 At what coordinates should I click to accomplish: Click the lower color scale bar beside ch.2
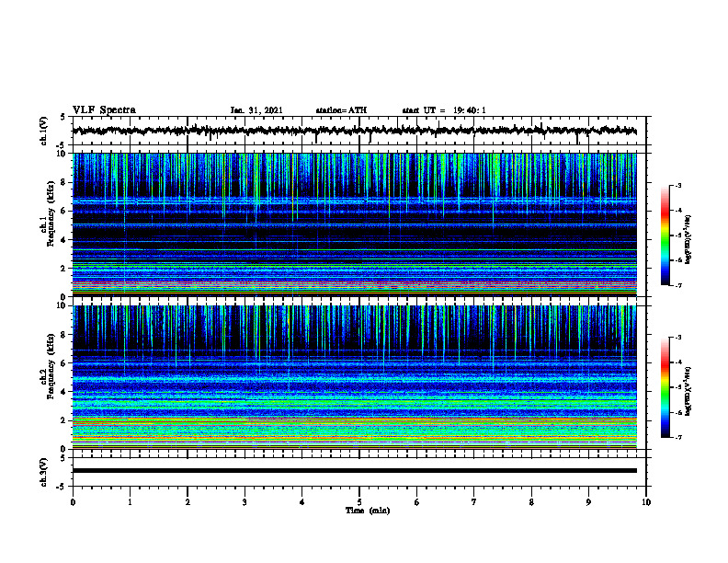pos(665,387)
